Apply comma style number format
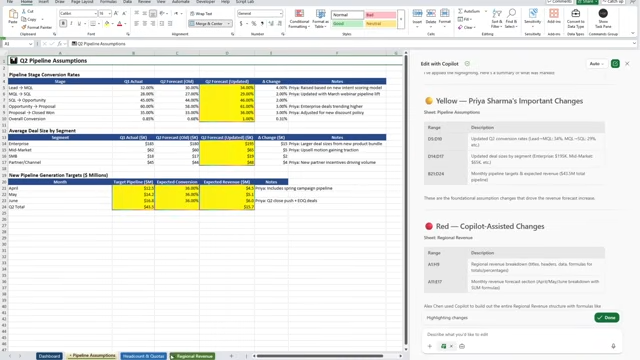This screenshot has width=640, height=360. [x=262, y=24]
